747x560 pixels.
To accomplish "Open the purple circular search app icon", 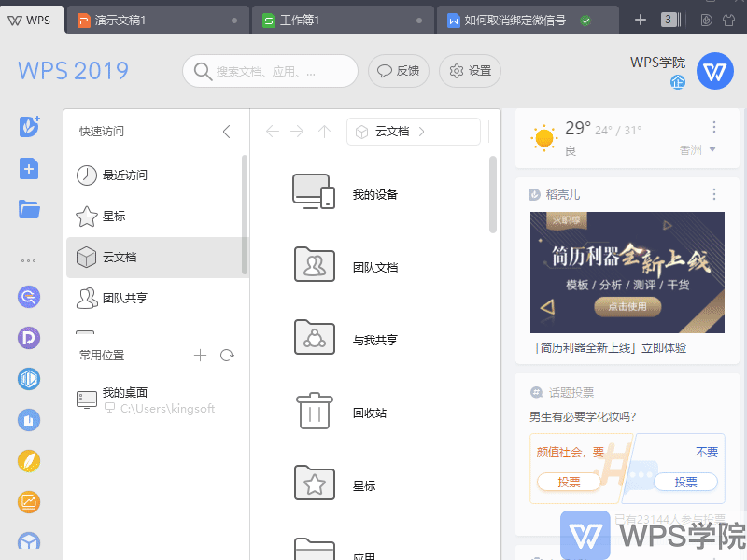I will (29, 297).
